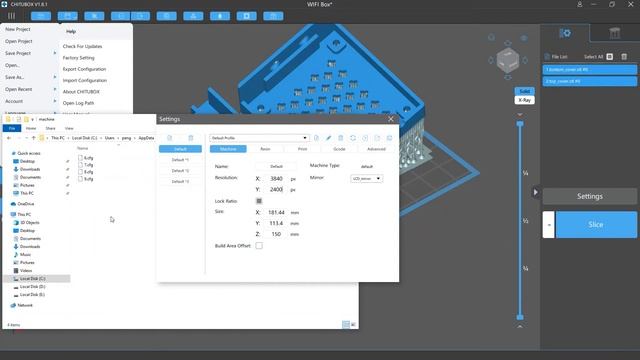Click add-machine icon above the Default list

pos(170,138)
